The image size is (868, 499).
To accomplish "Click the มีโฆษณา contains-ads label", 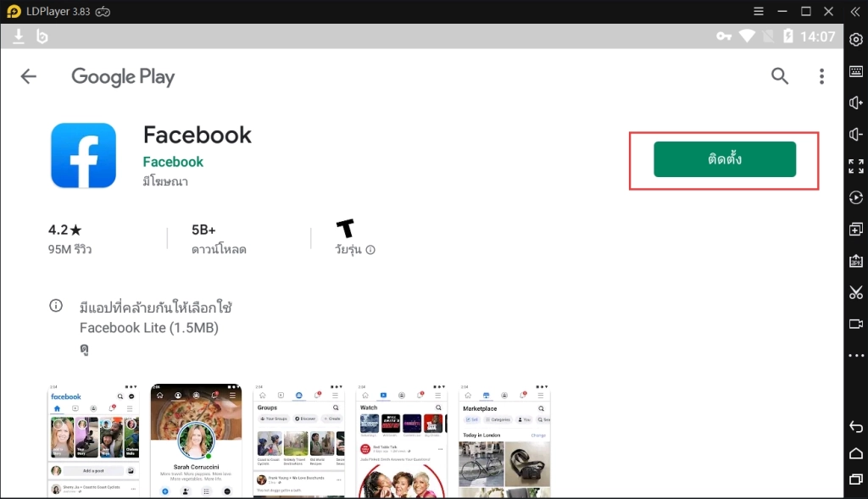I will click(x=165, y=181).
